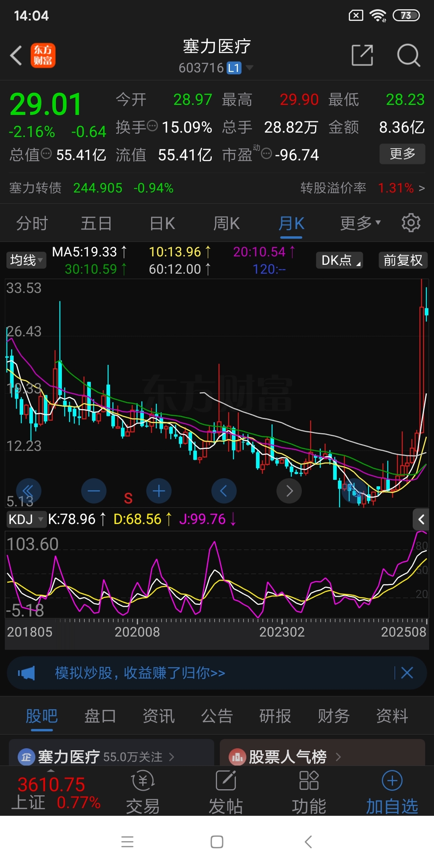Open Android recent apps menu button
Screen dimensions: 434x868
(127, 841)
